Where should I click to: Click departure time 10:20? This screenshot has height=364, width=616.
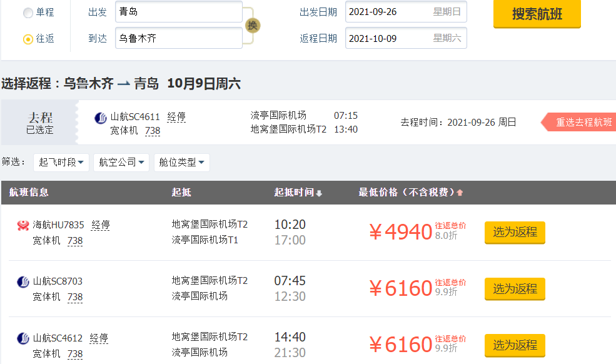[290, 225]
